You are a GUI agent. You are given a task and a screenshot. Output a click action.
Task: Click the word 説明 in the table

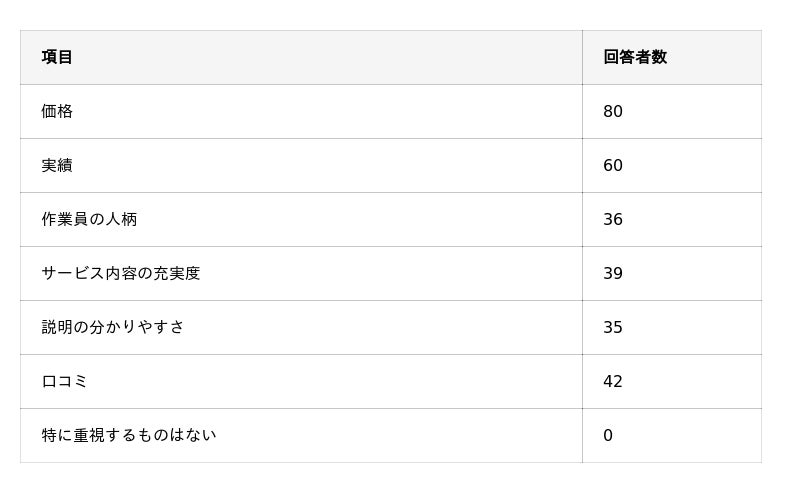pos(57,327)
